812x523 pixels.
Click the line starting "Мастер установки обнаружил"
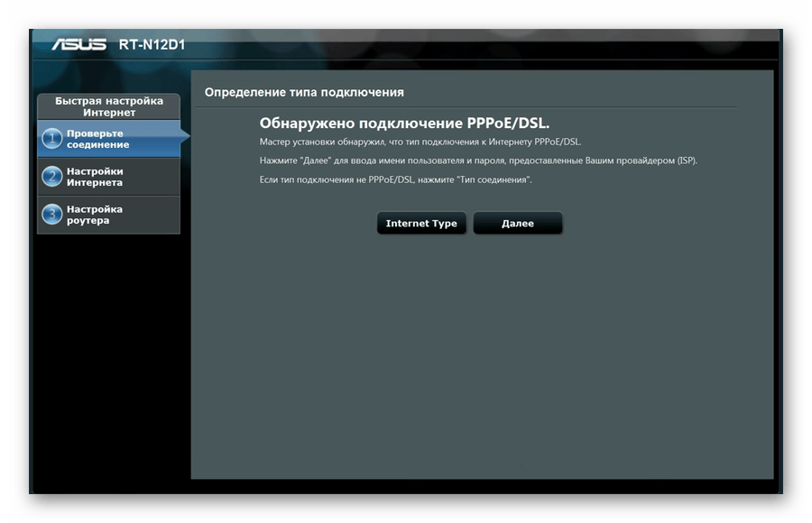point(420,142)
